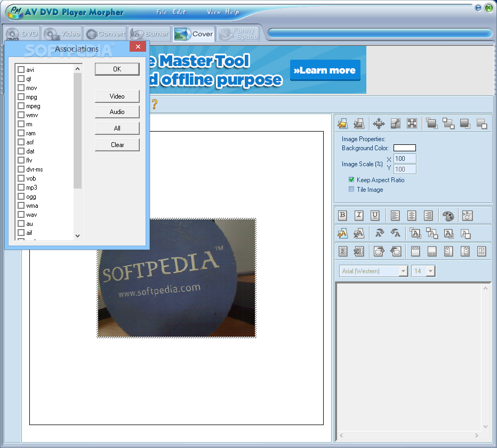Open the text color palette icon
The height and width of the screenshot is (448, 497).
click(448, 216)
